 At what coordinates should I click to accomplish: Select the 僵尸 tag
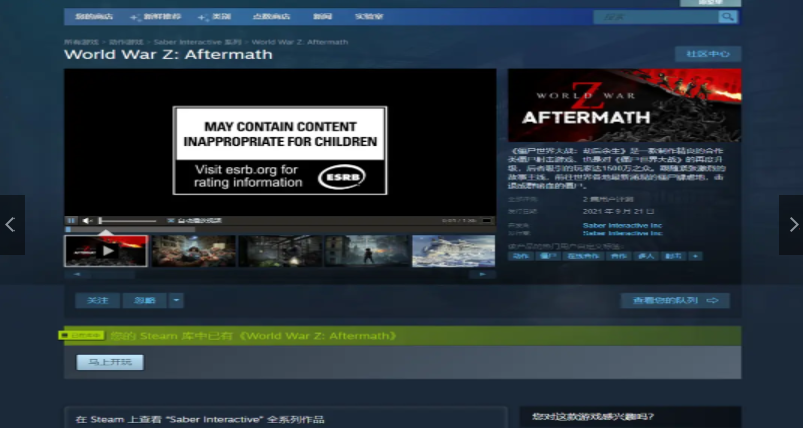point(548,256)
